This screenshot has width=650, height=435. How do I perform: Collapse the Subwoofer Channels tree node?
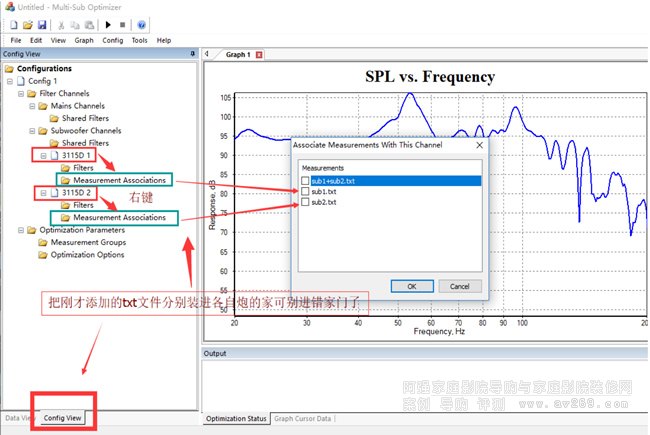pyautogui.click(x=31, y=130)
